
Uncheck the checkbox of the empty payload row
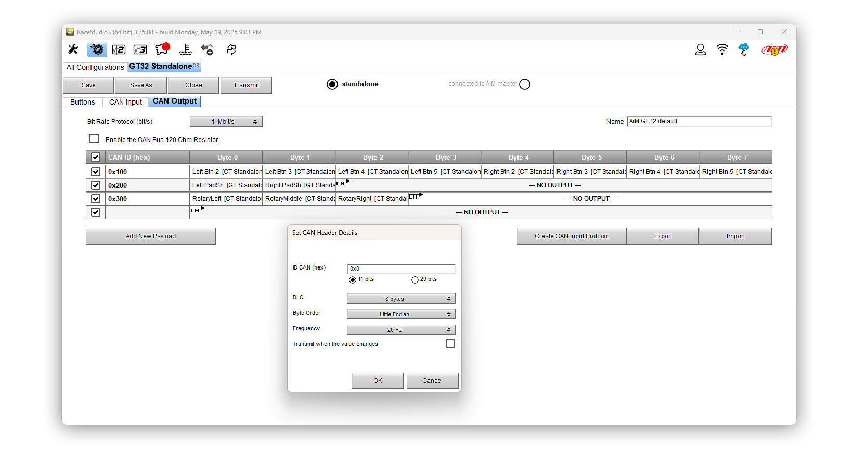pos(96,212)
